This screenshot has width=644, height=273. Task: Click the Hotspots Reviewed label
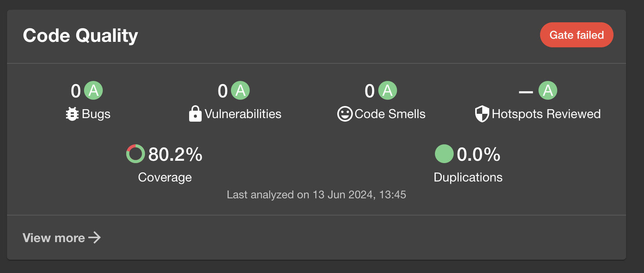[x=546, y=114]
